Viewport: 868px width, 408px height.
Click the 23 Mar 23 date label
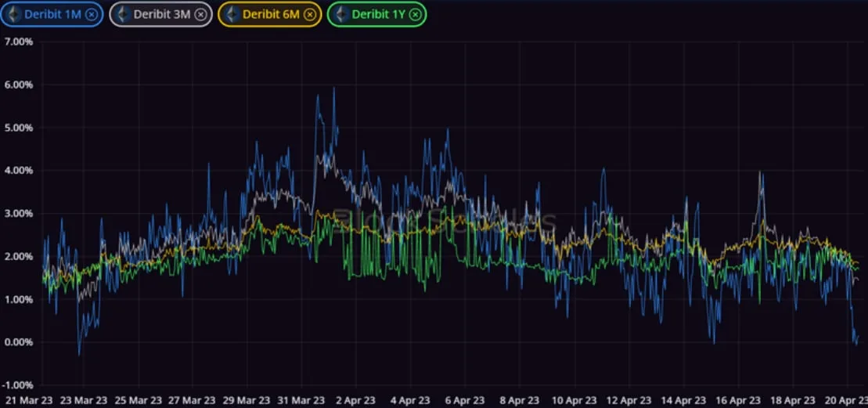pos(83,400)
